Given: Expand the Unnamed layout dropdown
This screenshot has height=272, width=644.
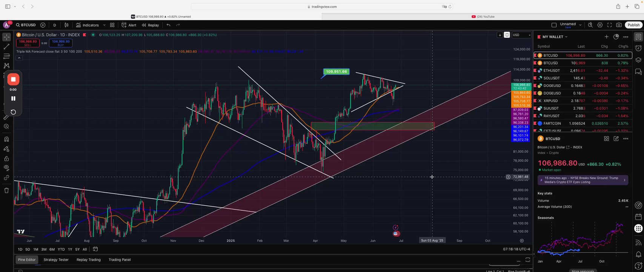Looking at the screenshot, I should [x=580, y=25].
